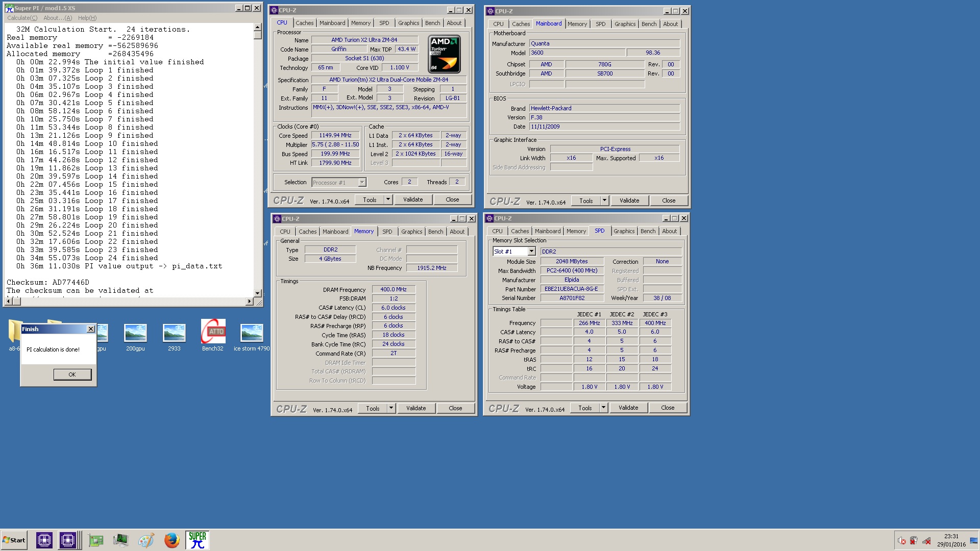980x551 pixels.
Task: Open the monitor quick launch icon
Action: [x=120, y=540]
